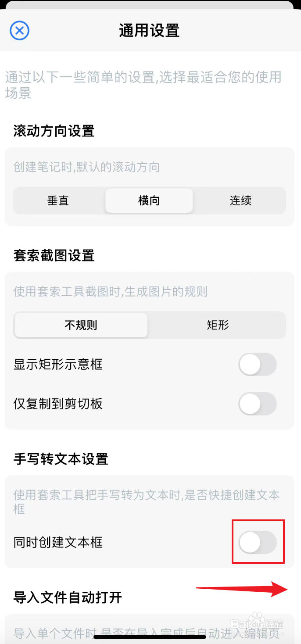Tap the highlighted toggle in red box
Viewport: 301px width, 644px height.
258,542
